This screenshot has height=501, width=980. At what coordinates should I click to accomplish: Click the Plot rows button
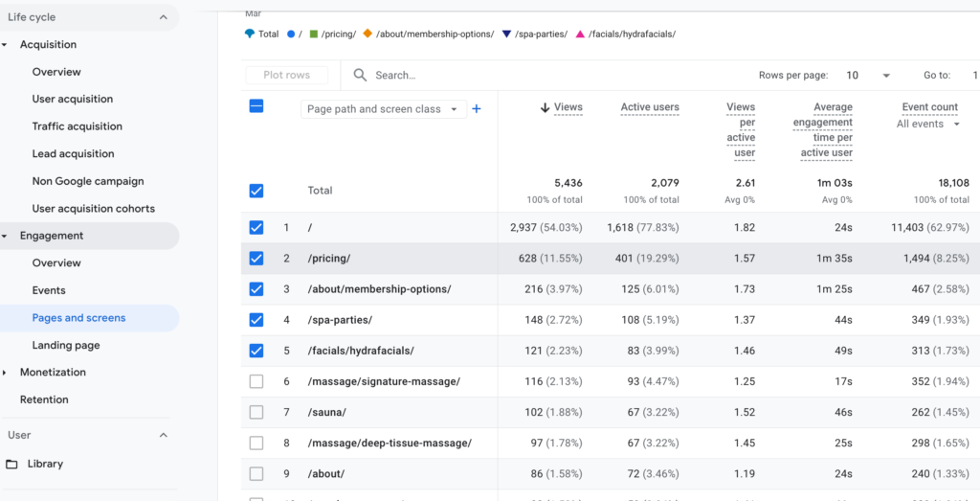(286, 75)
